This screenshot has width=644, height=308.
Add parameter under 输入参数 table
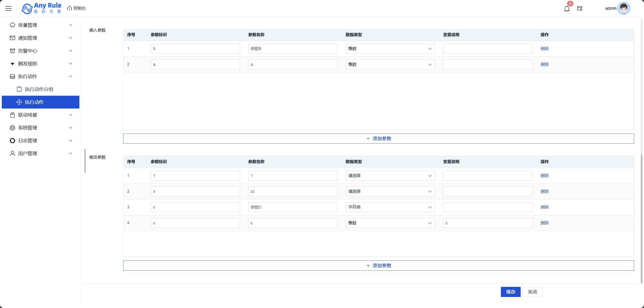pos(378,138)
